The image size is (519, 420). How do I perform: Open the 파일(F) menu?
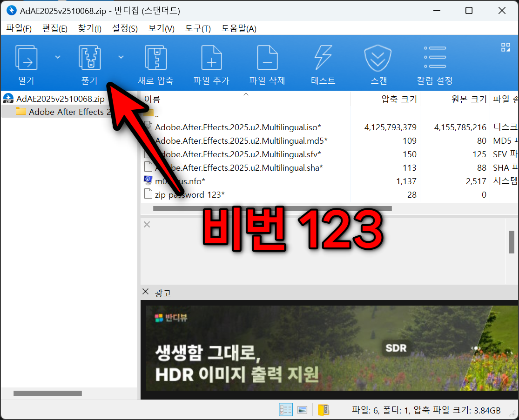click(19, 29)
